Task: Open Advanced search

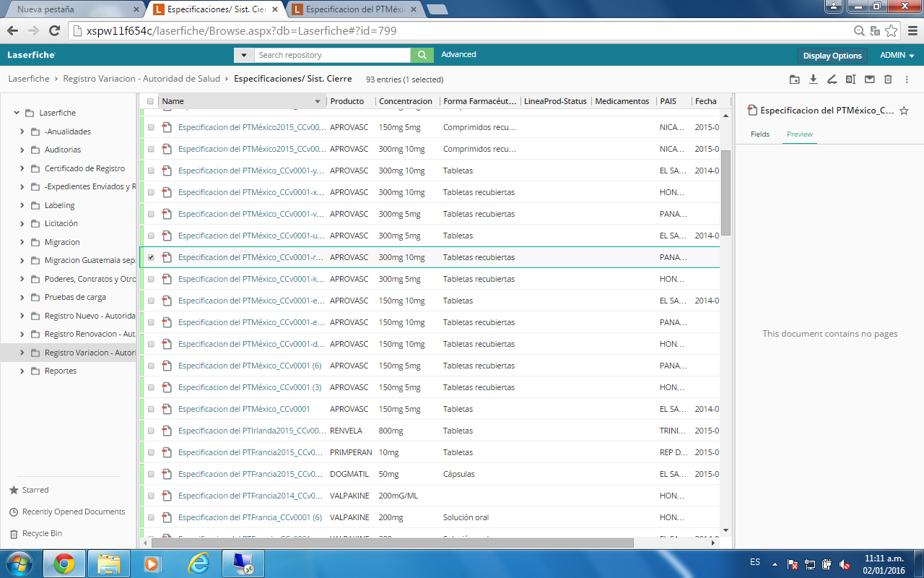Action: pyautogui.click(x=458, y=54)
